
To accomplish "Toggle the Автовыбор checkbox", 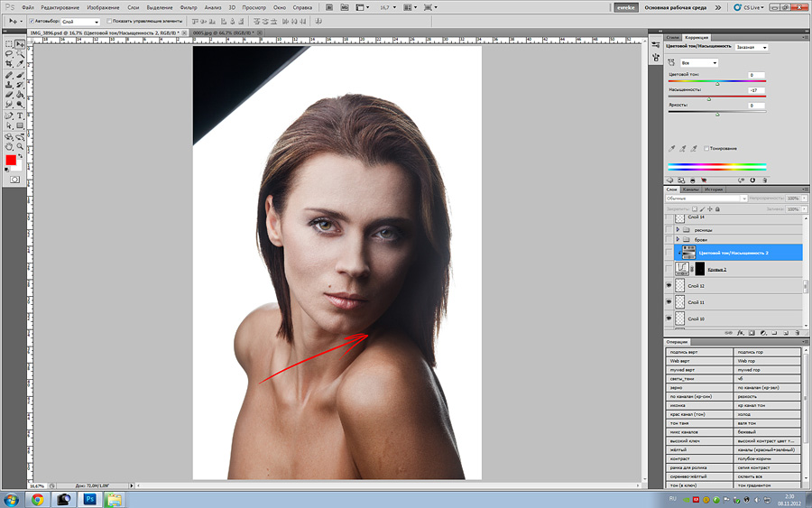I will tap(32, 22).
